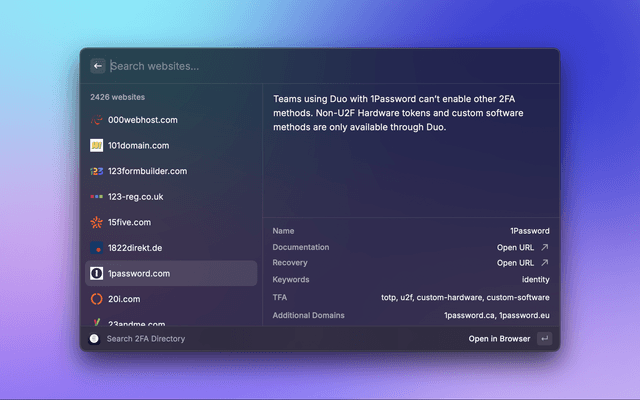Click the 2426 websites section header

118,97
